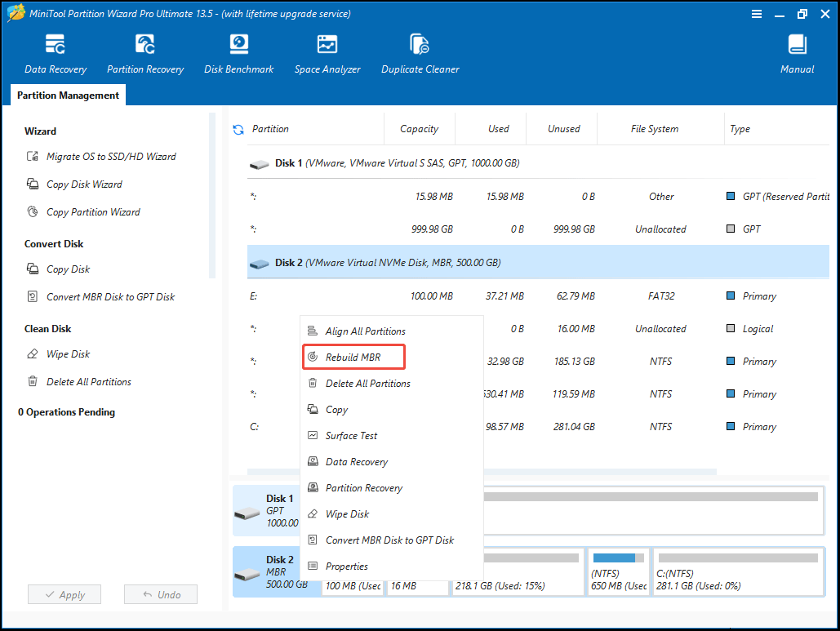Switch to the Partition Management tab
This screenshot has height=631, width=840.
[68, 95]
